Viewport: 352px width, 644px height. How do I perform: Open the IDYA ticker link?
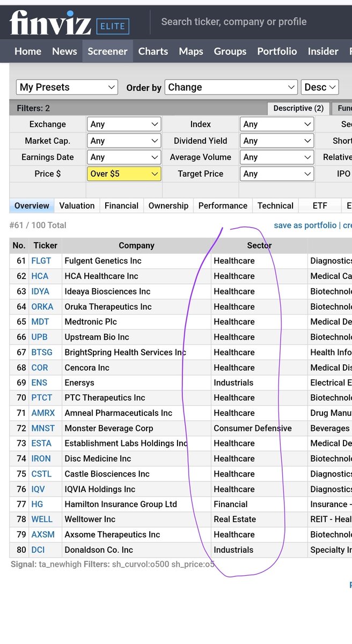tap(40, 291)
